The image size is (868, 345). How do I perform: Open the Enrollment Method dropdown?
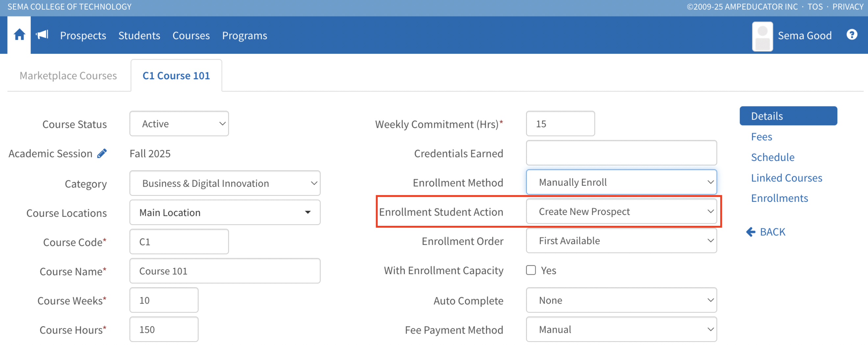(x=621, y=182)
